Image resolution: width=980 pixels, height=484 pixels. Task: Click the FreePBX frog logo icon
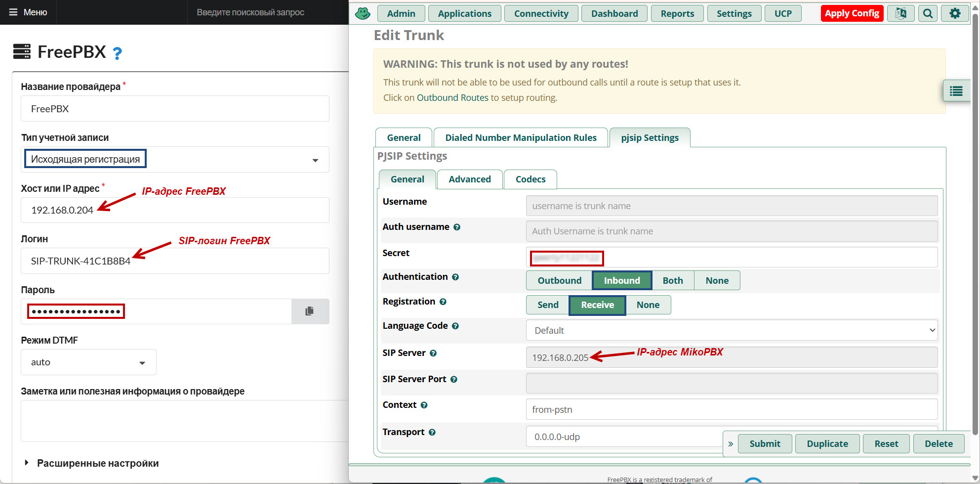pyautogui.click(x=363, y=13)
